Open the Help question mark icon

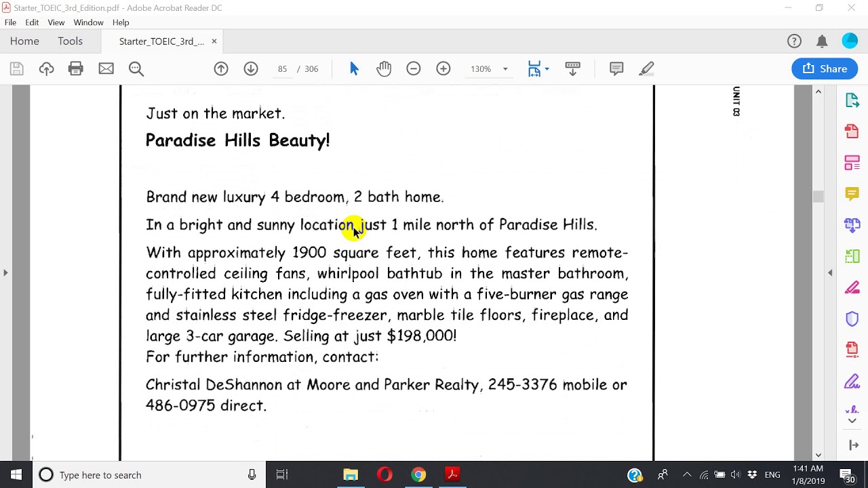point(794,41)
